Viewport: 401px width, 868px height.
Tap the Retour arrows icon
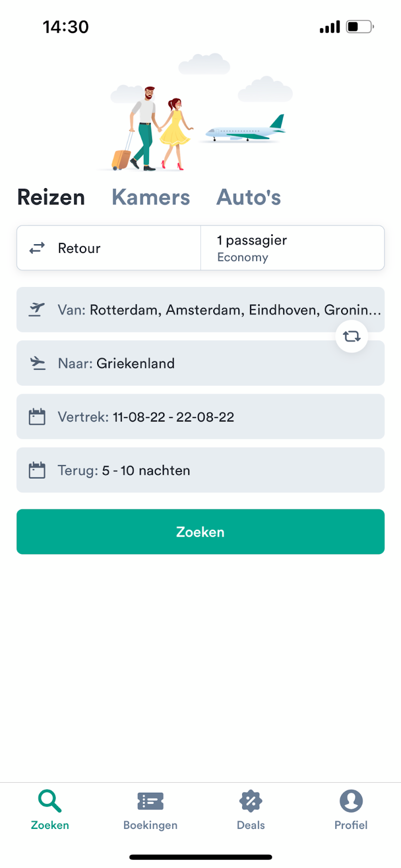tap(37, 248)
